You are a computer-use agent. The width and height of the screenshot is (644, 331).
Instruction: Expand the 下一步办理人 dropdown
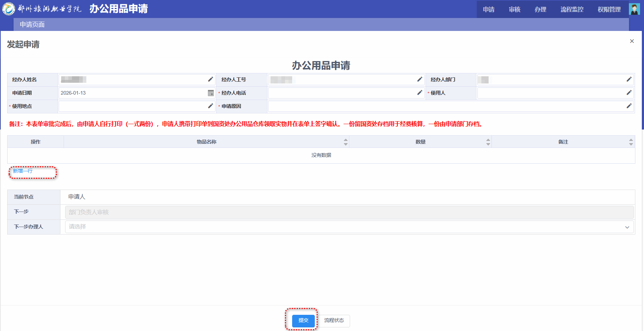coord(627,227)
